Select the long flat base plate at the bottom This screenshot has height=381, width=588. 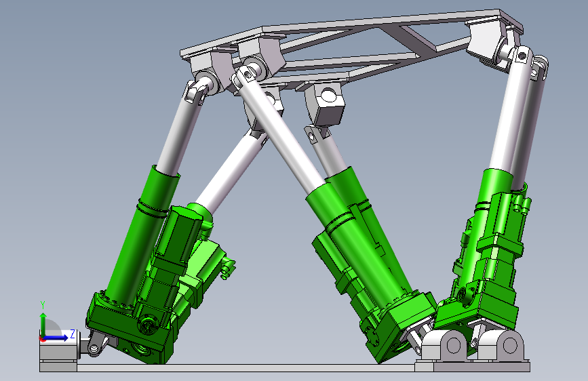point(246,368)
